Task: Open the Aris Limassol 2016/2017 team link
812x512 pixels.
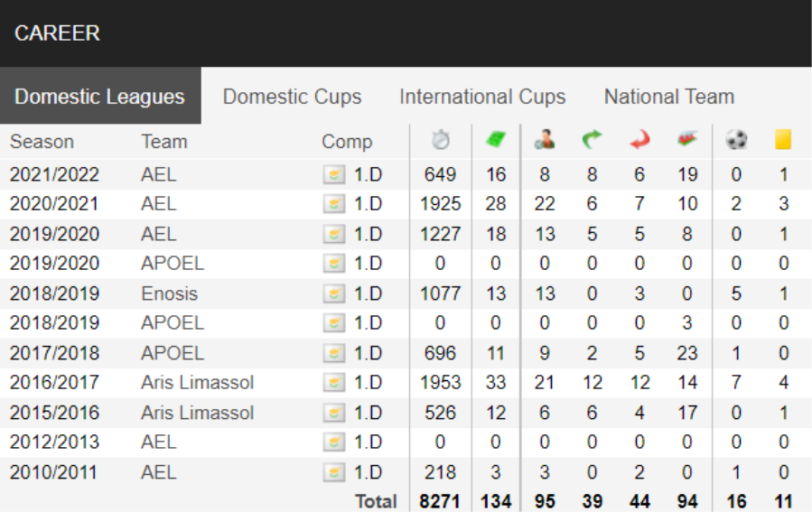Action: pyautogui.click(x=197, y=383)
